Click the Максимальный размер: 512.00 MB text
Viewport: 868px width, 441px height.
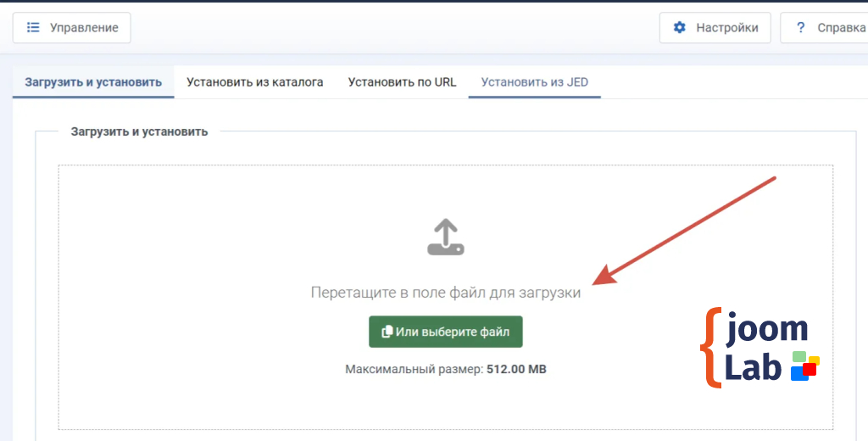click(446, 369)
